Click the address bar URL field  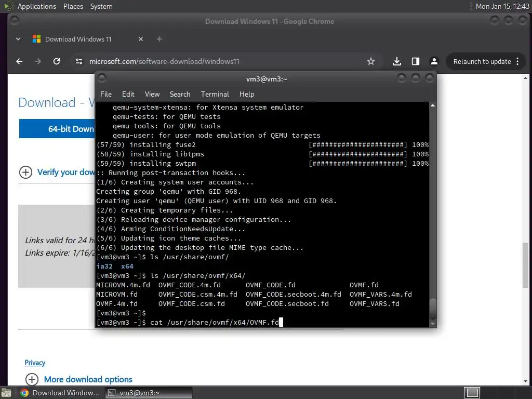(224, 61)
